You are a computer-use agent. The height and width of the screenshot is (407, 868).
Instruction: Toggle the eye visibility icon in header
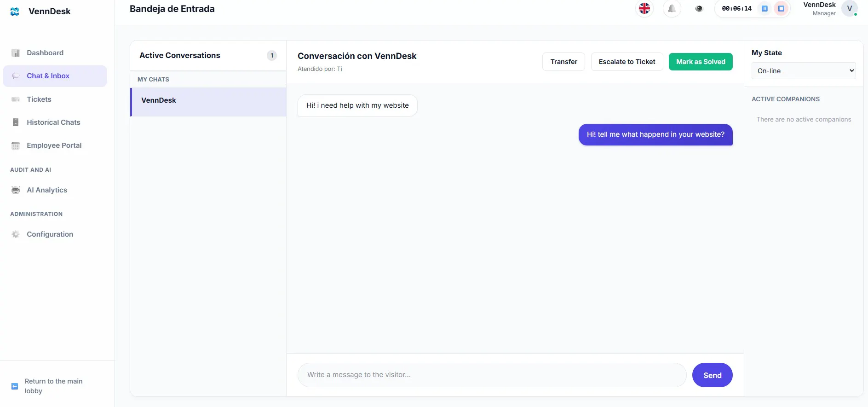tap(699, 8)
